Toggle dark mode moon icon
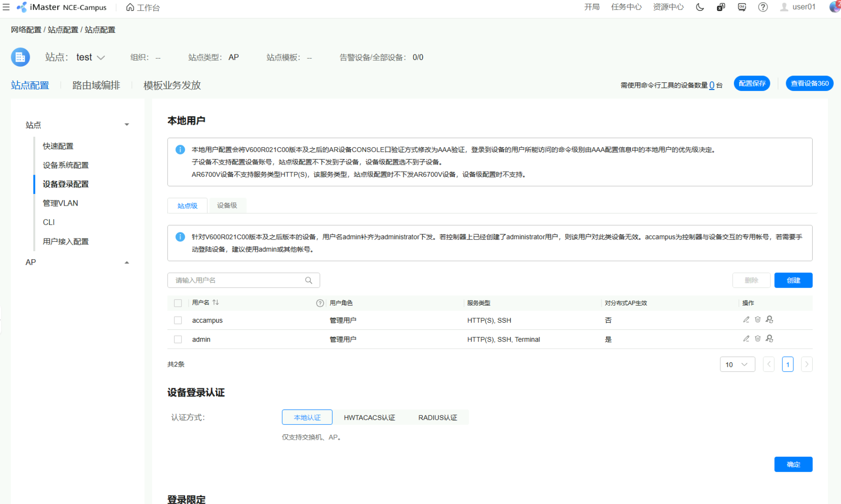Screen dimensions: 841x504 (x=700, y=7)
